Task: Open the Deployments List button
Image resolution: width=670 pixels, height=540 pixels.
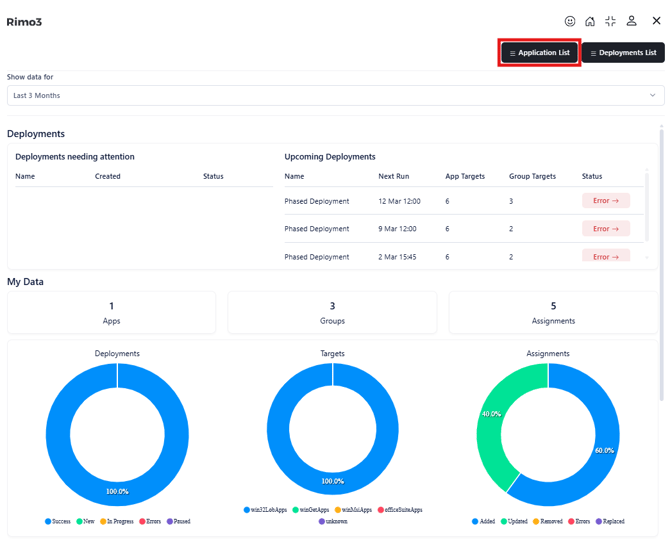Action: 623,53
